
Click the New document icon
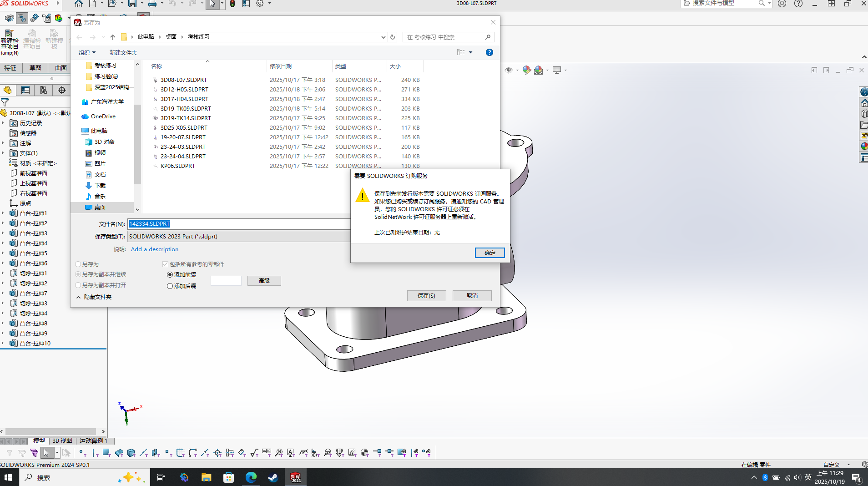[x=92, y=4]
